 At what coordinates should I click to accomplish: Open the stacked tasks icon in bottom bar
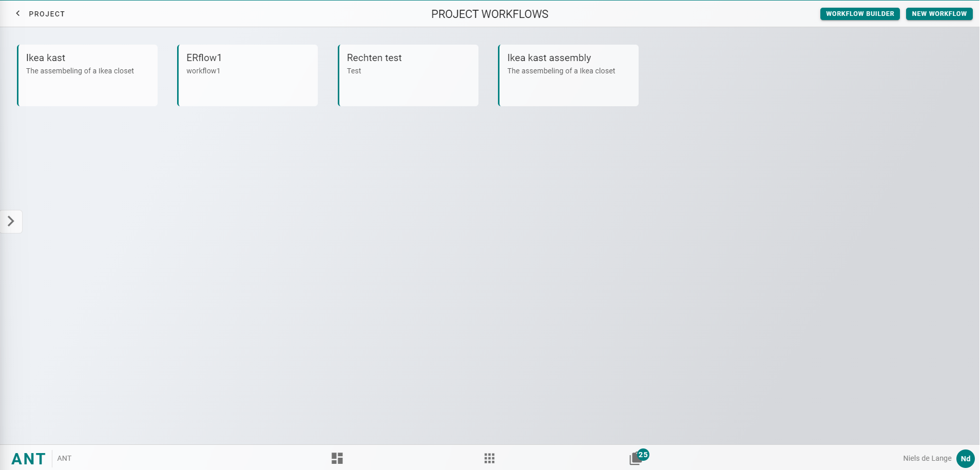tap(635, 459)
